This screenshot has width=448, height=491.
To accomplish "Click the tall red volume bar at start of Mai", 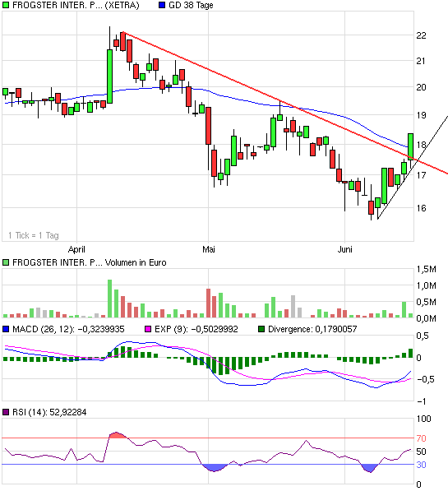I will coord(208,303).
